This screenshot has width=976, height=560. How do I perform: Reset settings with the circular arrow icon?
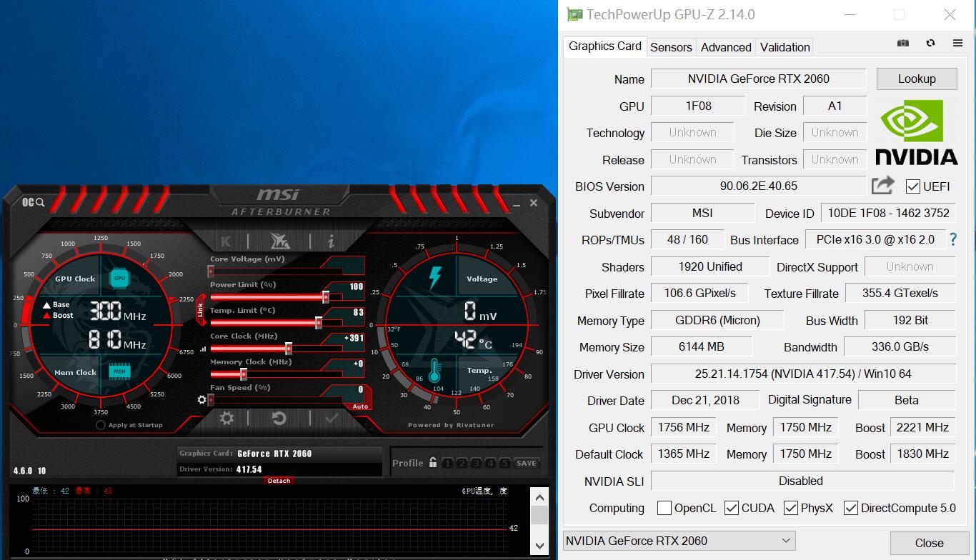tap(279, 419)
